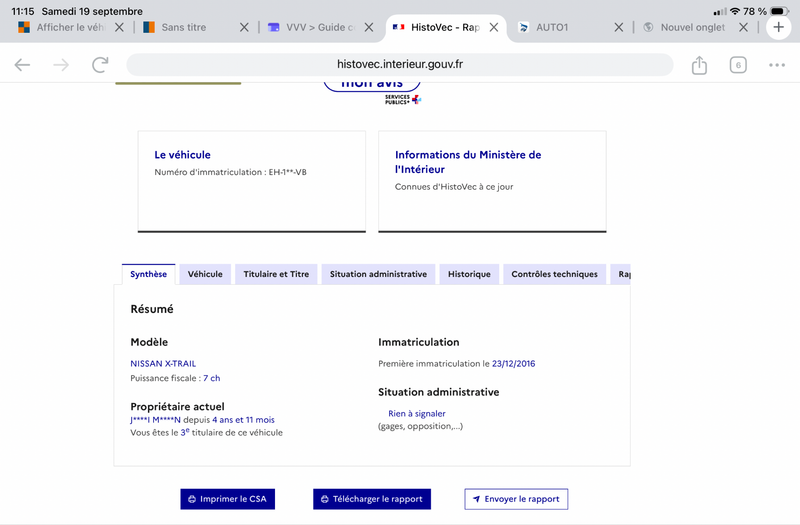This screenshot has height=525, width=800.
Task: Click the '7 ch' fiscal power value
Action: pyautogui.click(x=212, y=378)
